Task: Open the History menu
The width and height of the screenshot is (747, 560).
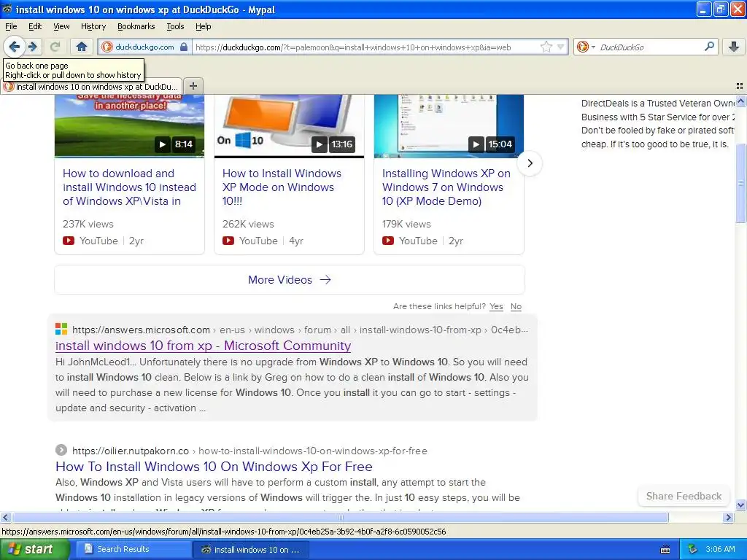Action: tap(93, 26)
